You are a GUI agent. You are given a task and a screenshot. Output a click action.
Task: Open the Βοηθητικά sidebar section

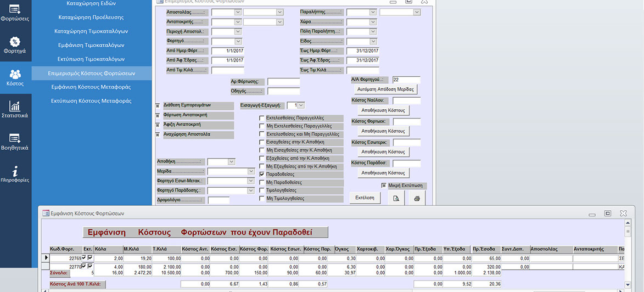pyautogui.click(x=15, y=142)
